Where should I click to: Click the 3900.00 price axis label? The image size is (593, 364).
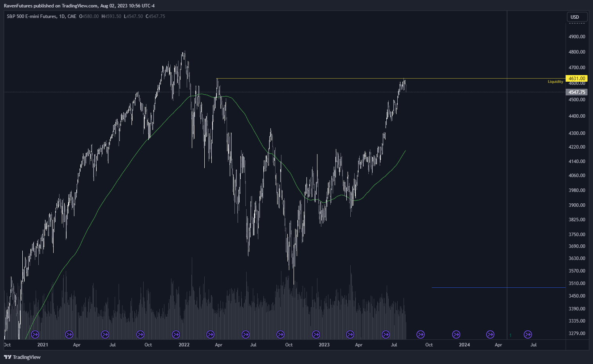click(577, 205)
